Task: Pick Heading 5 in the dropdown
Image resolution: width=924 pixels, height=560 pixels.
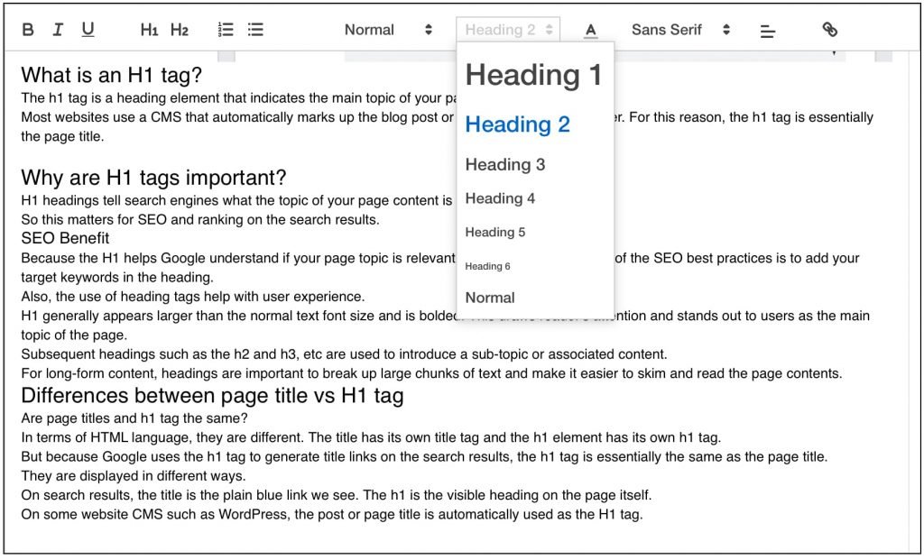Action: [495, 233]
